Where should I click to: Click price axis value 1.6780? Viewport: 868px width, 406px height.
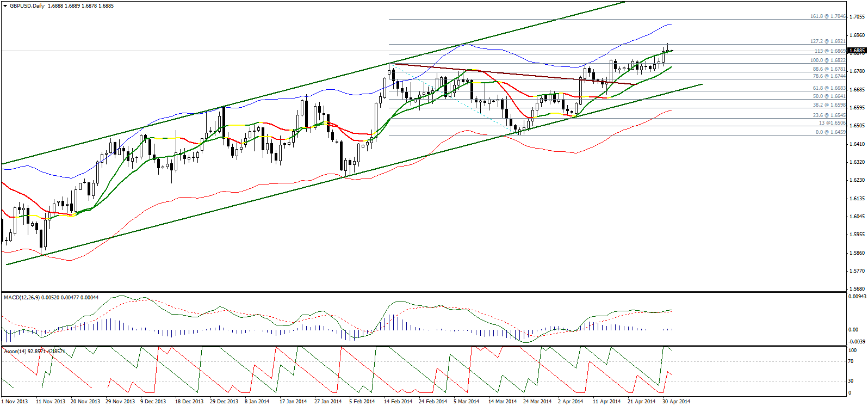858,71
